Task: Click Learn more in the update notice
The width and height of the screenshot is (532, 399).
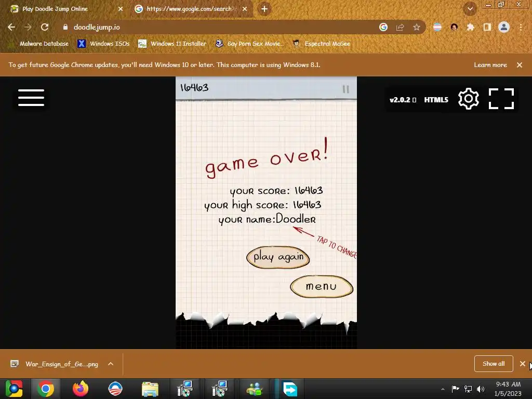Action: (x=490, y=65)
